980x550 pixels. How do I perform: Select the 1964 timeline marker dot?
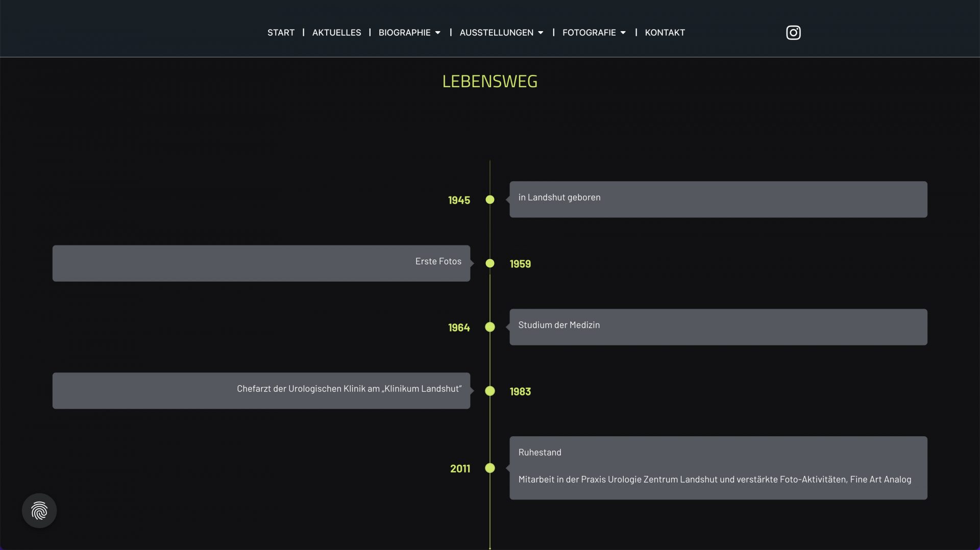pyautogui.click(x=490, y=327)
